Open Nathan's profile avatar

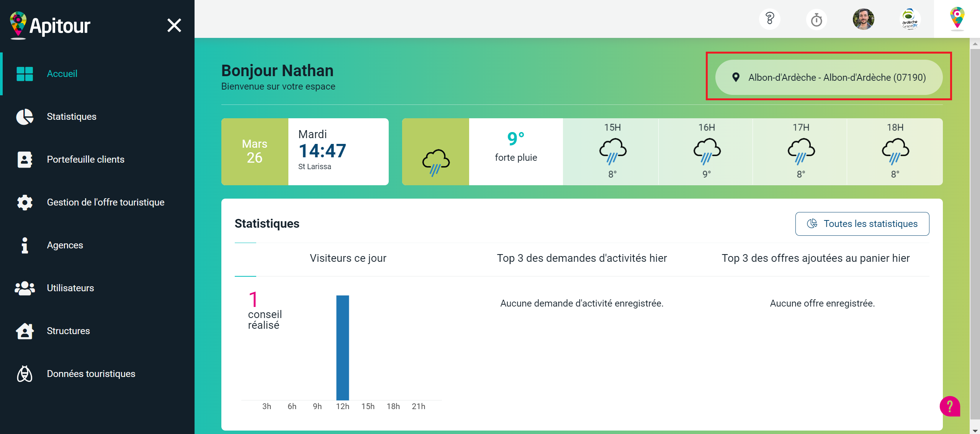point(863,19)
